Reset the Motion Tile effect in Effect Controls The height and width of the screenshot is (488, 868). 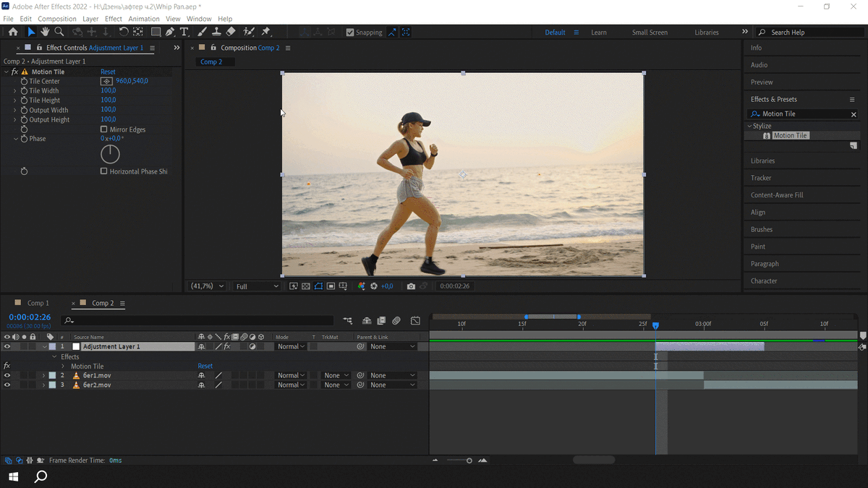tap(108, 72)
